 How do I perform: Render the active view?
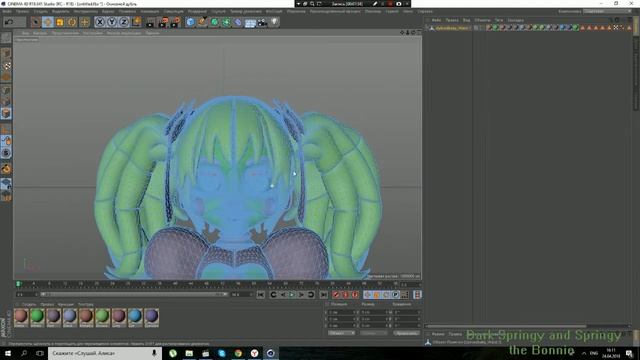[151, 22]
